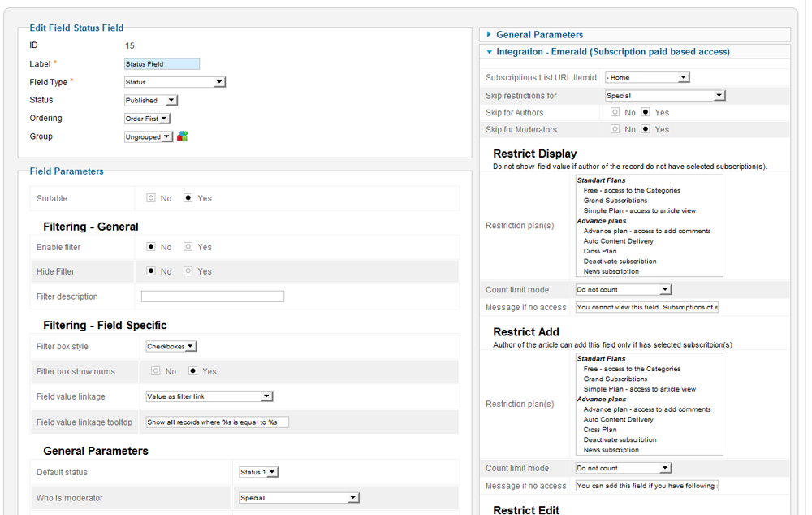Open Count limit mode under Restrict Display
Image resolution: width=812 pixels, height=515 pixels.
pos(623,289)
